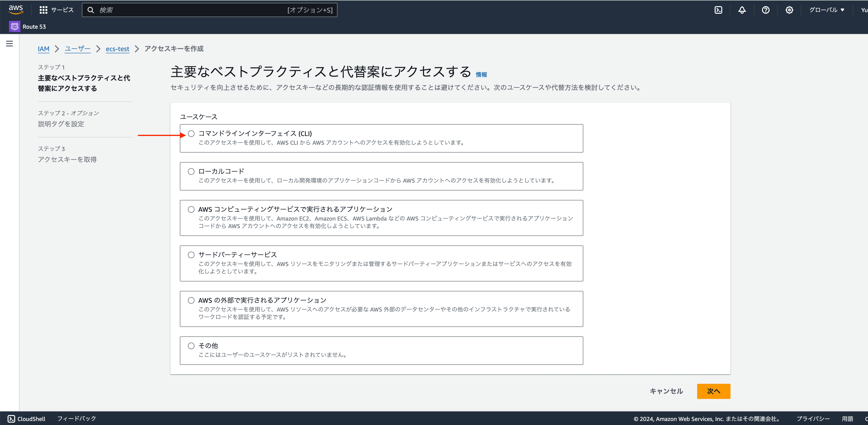This screenshot has width=868, height=425.
Task: Click the ローカルコード description text
Action: pos(377,181)
